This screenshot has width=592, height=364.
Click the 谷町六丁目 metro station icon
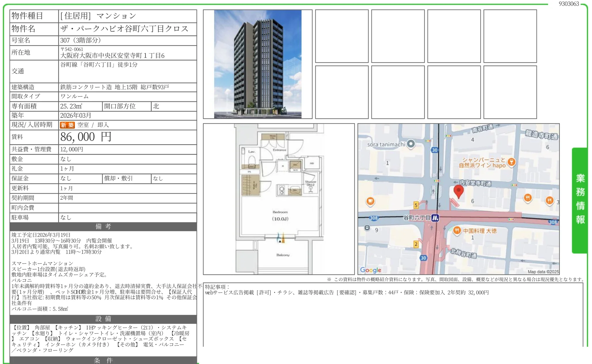coord(435,218)
